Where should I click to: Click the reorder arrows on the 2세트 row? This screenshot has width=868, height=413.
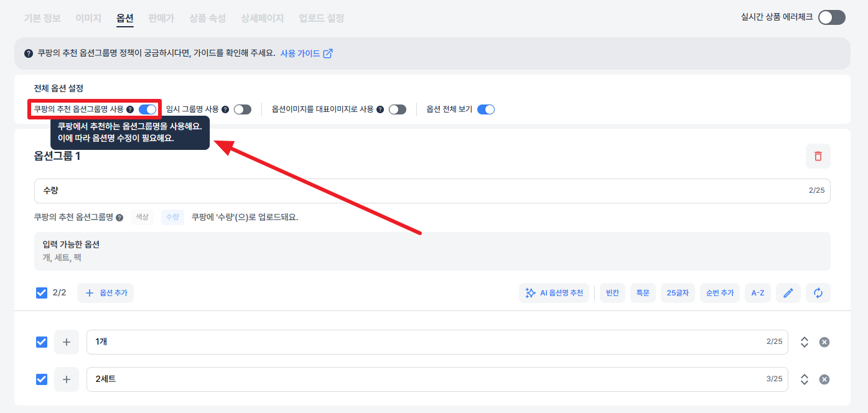click(x=804, y=379)
